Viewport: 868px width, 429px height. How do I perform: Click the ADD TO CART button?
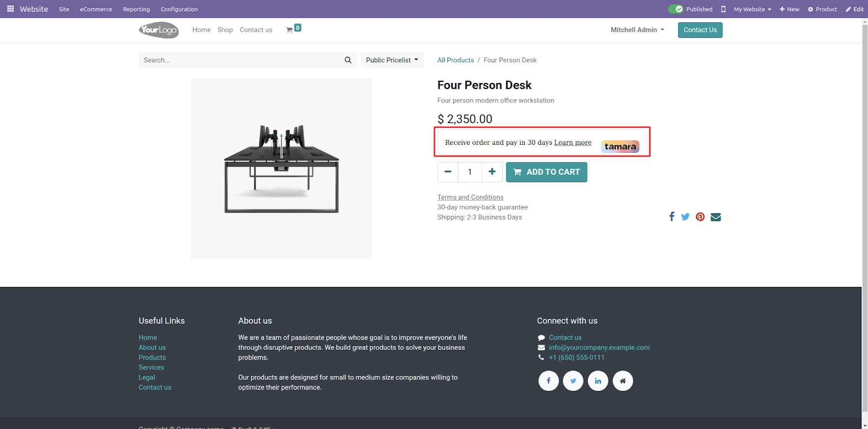point(546,172)
